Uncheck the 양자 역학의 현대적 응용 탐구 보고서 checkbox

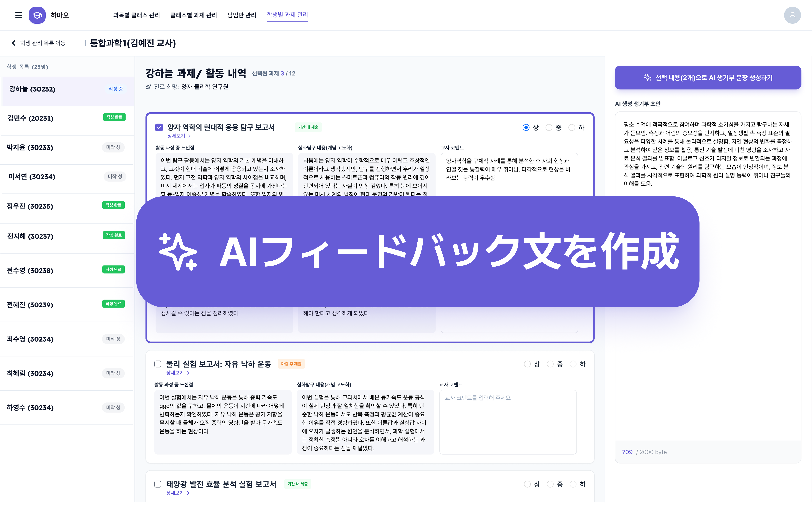pos(159,127)
